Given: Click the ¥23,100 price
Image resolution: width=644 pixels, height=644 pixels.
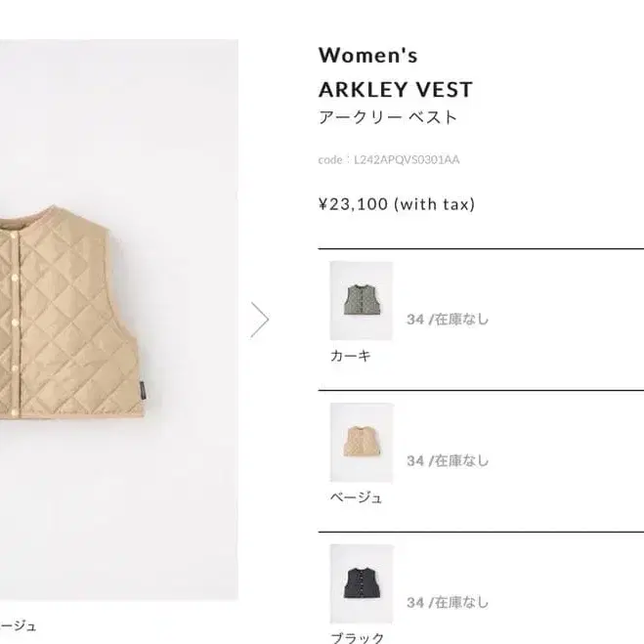Looking at the screenshot, I should point(353,204).
